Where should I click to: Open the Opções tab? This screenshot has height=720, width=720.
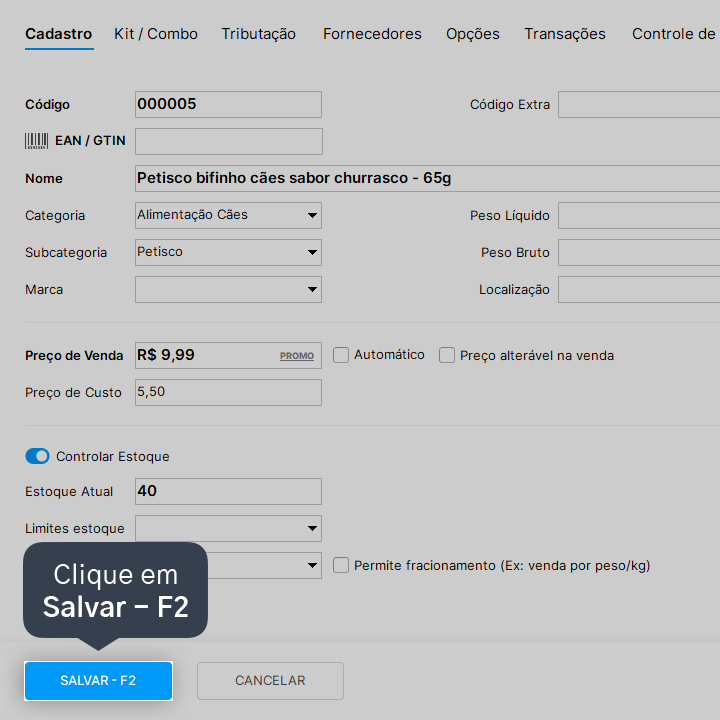point(472,34)
